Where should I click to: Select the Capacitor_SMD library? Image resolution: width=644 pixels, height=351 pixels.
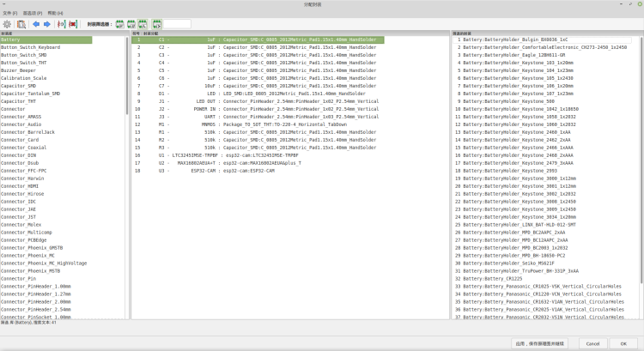coord(18,86)
